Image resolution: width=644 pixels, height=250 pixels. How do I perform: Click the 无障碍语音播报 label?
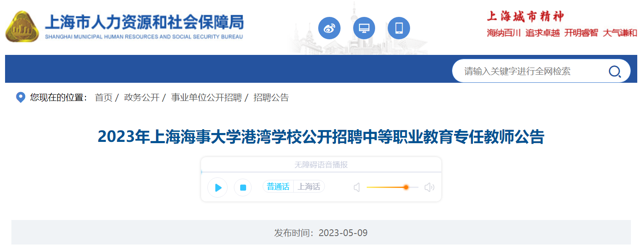pyautogui.click(x=321, y=165)
